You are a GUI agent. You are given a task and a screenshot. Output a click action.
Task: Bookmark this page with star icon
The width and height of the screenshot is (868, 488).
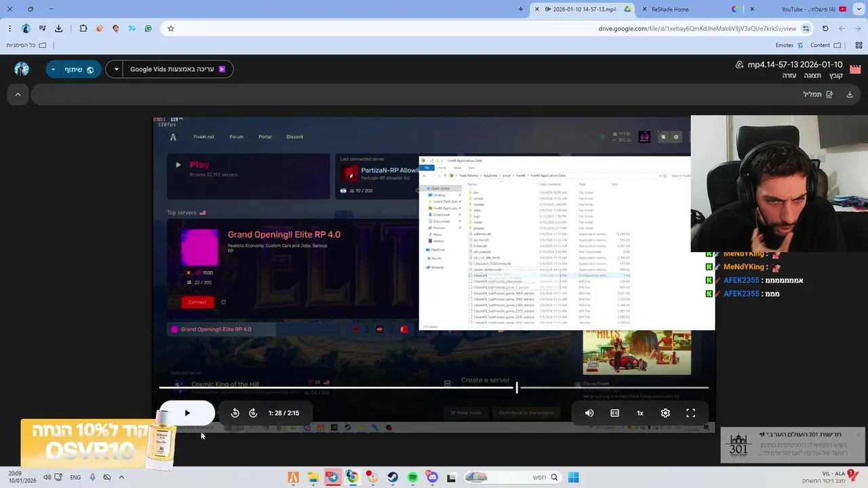point(170,28)
